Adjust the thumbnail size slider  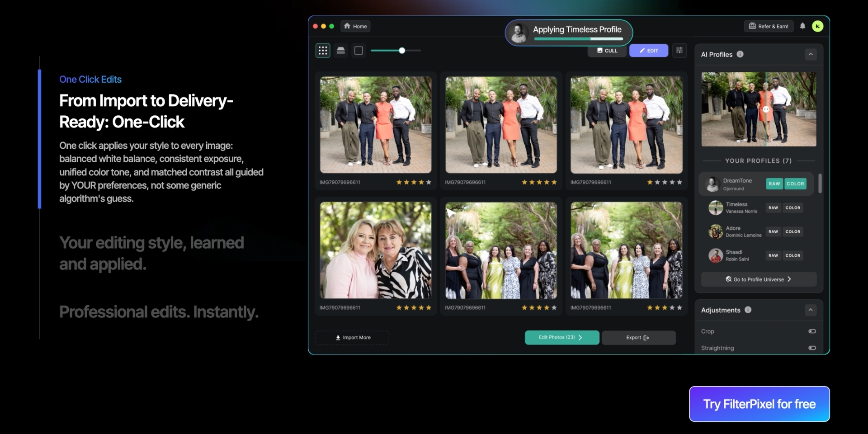coord(402,51)
